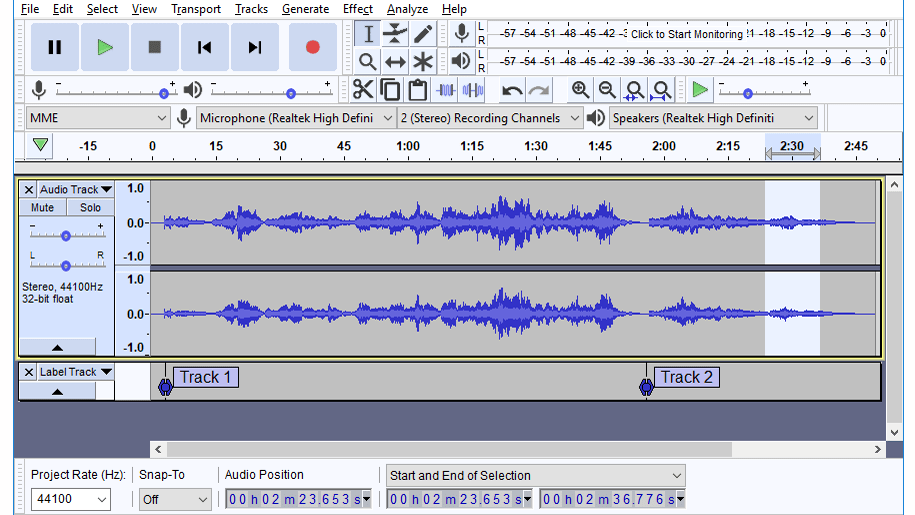Set the Audio Track pan slider

coord(67,265)
